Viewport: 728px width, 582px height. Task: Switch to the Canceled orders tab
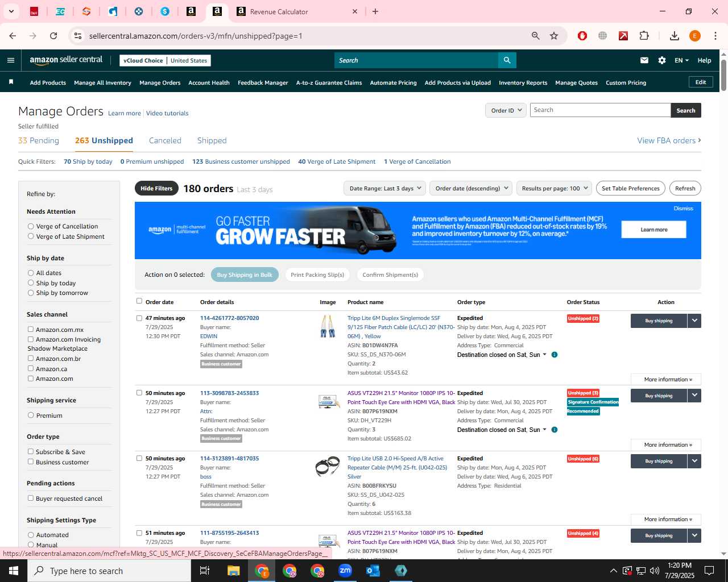coord(165,140)
